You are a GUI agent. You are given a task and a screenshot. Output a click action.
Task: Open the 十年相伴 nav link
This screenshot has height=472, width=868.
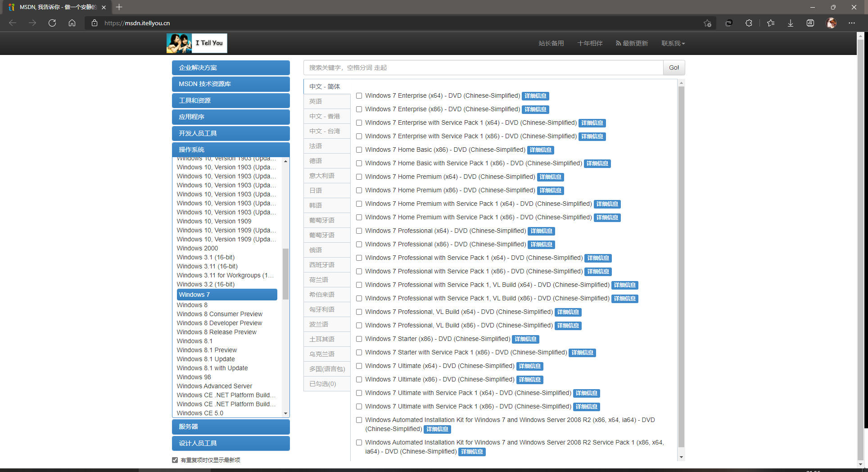click(590, 43)
